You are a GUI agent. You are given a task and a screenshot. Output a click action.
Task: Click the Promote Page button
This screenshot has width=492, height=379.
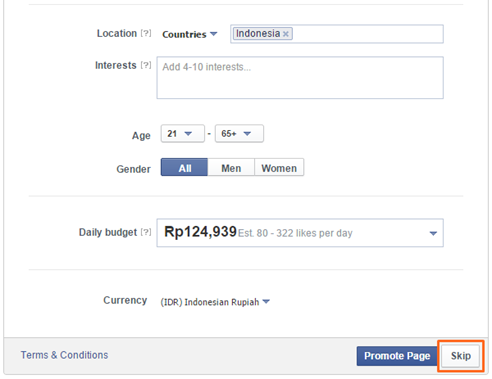tap(397, 356)
